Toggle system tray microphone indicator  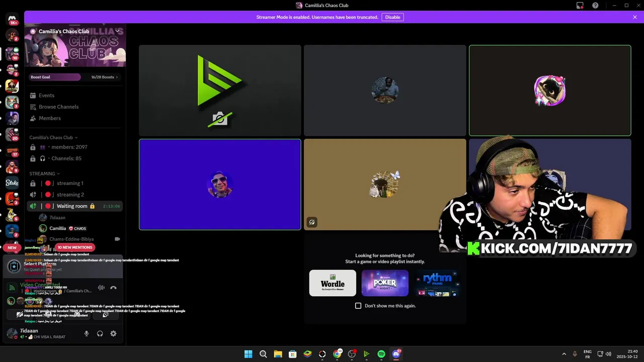click(x=575, y=354)
